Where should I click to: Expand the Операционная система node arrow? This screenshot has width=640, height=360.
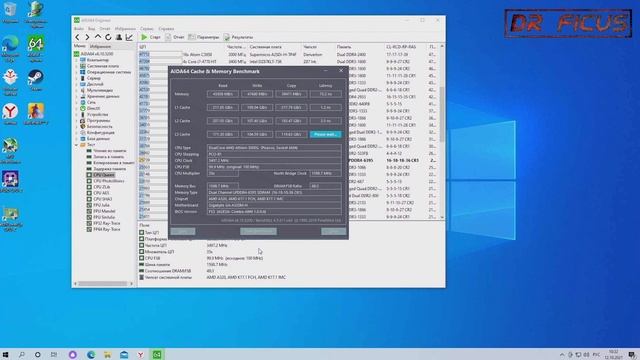tap(76, 72)
